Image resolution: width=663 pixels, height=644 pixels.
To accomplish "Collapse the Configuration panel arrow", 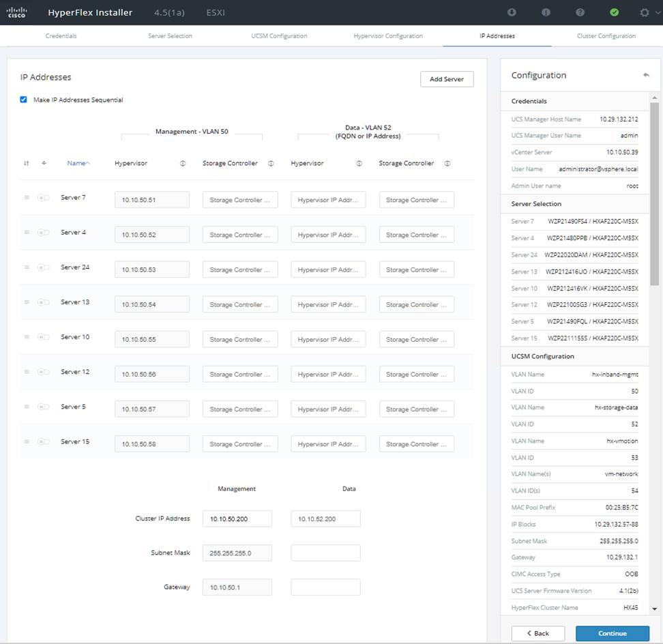I will tap(646, 75).
